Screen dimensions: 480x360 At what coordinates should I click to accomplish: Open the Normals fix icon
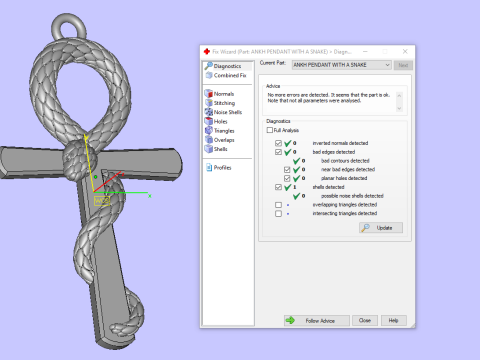coord(209,94)
